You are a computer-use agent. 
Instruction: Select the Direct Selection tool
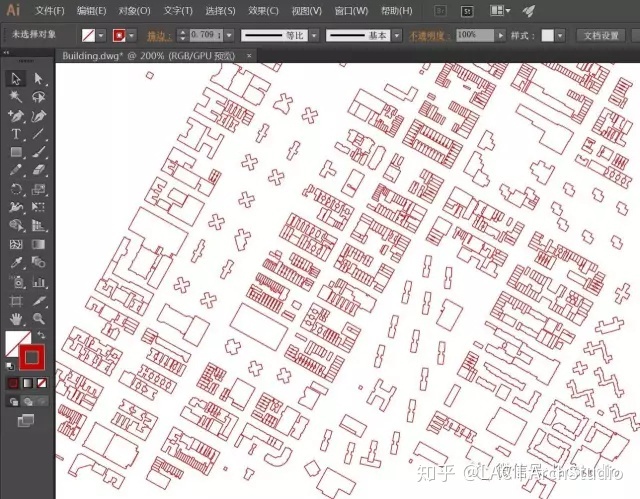click(x=38, y=78)
